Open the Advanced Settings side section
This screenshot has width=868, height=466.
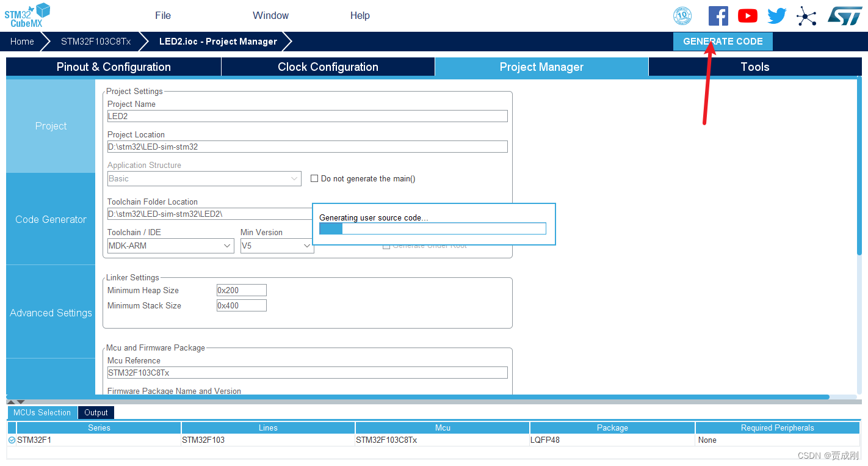pyautogui.click(x=51, y=313)
